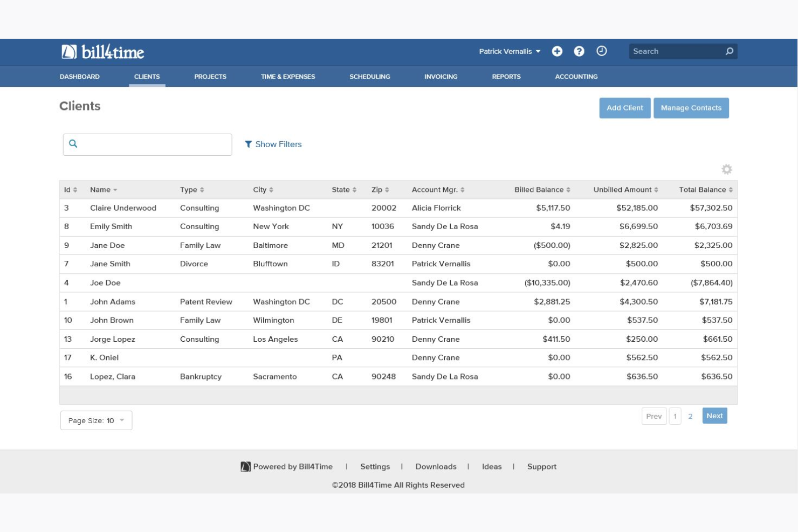798x532 pixels.
Task: Go to the Dashboard tab
Action: [80, 77]
